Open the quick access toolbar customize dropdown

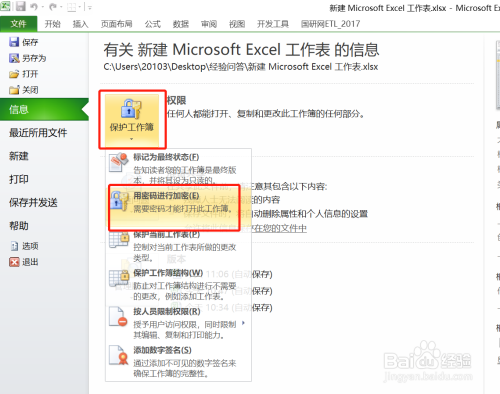tap(90, 7)
